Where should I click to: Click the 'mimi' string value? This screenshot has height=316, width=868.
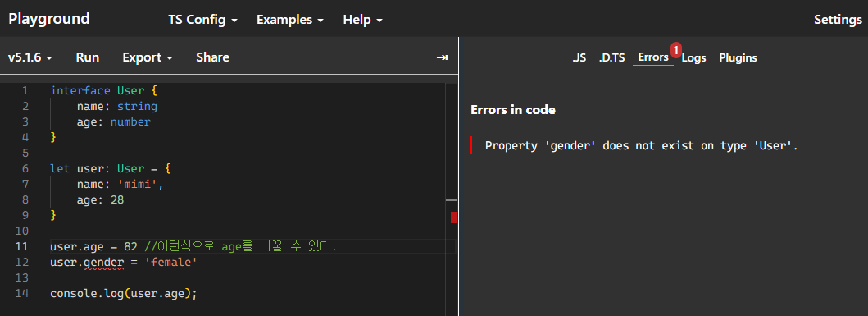coord(137,184)
